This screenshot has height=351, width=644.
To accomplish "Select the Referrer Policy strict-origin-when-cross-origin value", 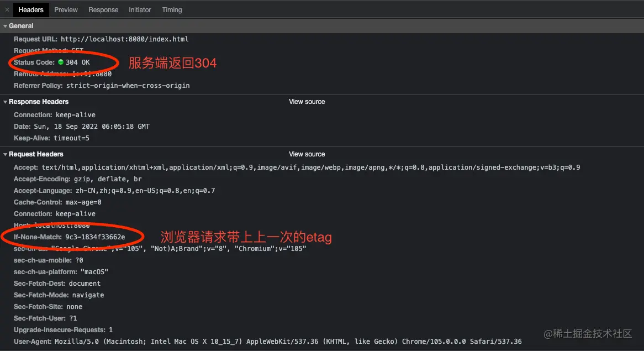I will click(x=128, y=86).
